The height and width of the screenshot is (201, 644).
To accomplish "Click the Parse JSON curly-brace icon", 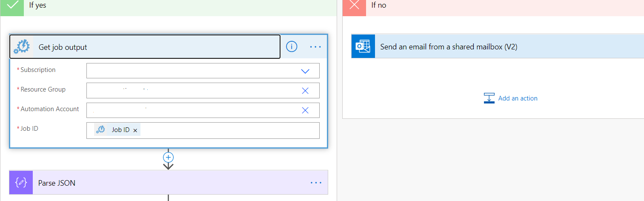I will point(21,183).
